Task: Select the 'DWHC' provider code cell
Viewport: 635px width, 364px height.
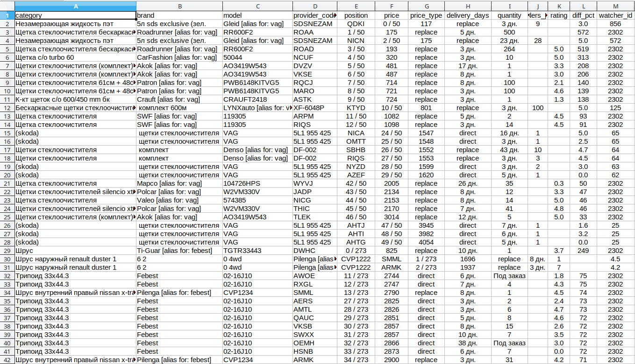Action: [x=315, y=251]
